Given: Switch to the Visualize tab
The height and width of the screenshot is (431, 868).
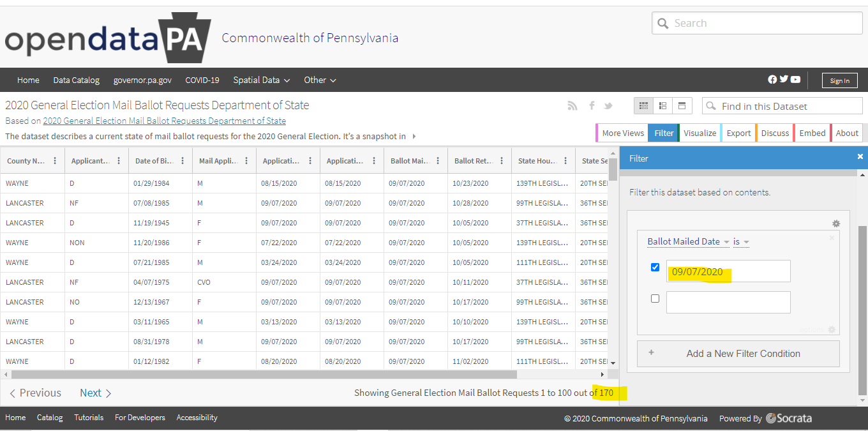Looking at the screenshot, I should [x=700, y=133].
